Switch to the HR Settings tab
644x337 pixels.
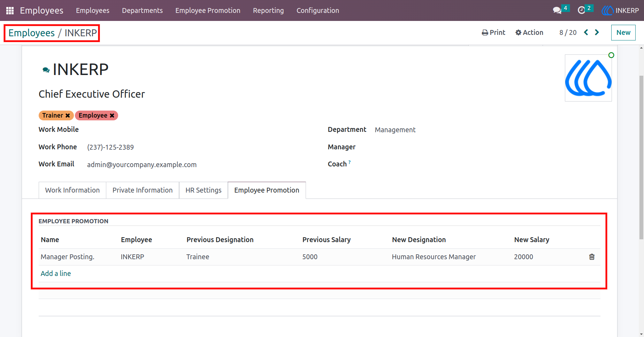point(204,190)
